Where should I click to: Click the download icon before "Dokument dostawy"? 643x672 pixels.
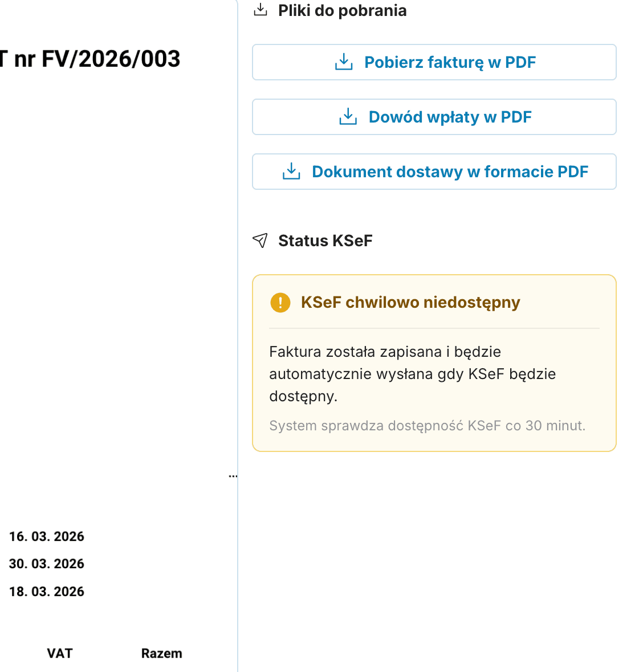click(x=291, y=172)
